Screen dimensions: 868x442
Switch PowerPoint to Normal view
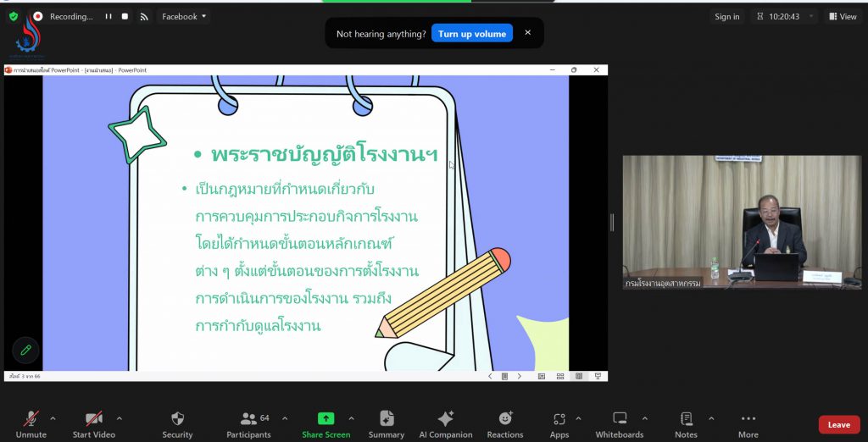[x=542, y=376]
